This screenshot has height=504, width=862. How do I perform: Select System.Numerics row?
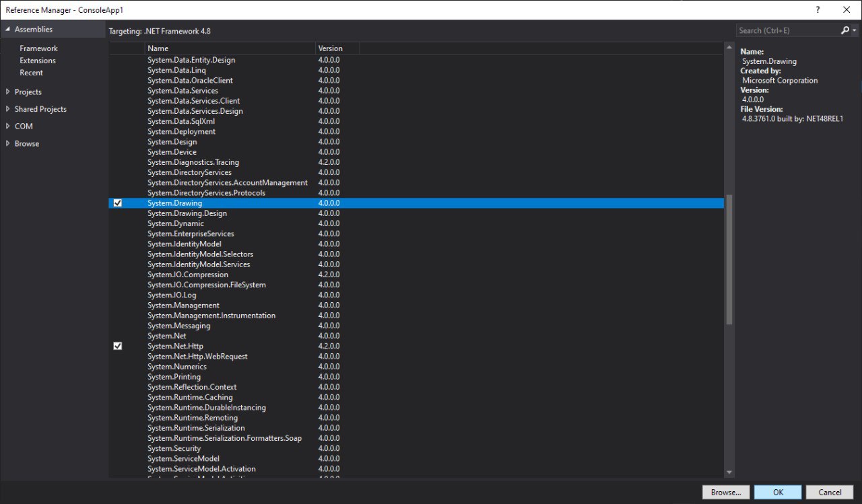[416, 367]
